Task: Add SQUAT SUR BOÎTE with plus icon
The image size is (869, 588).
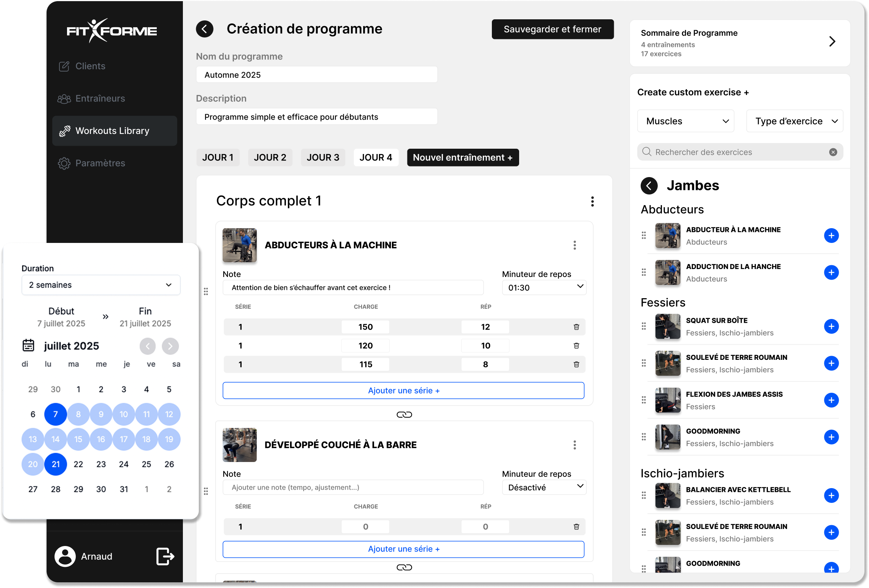Action: (x=831, y=326)
